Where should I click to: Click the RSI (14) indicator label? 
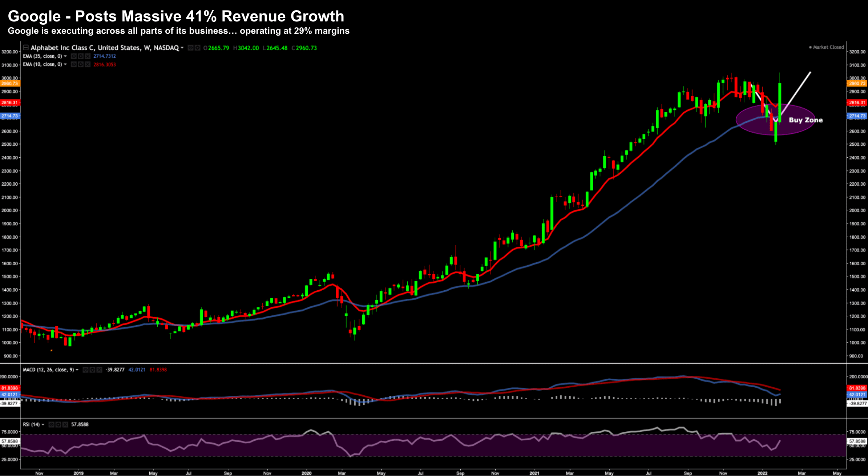pyautogui.click(x=31, y=424)
